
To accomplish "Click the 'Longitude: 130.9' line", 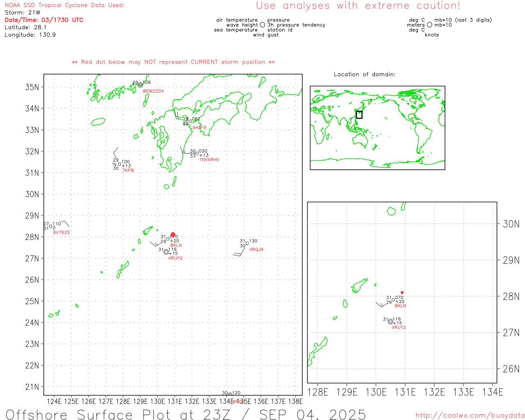I will [30, 34].
